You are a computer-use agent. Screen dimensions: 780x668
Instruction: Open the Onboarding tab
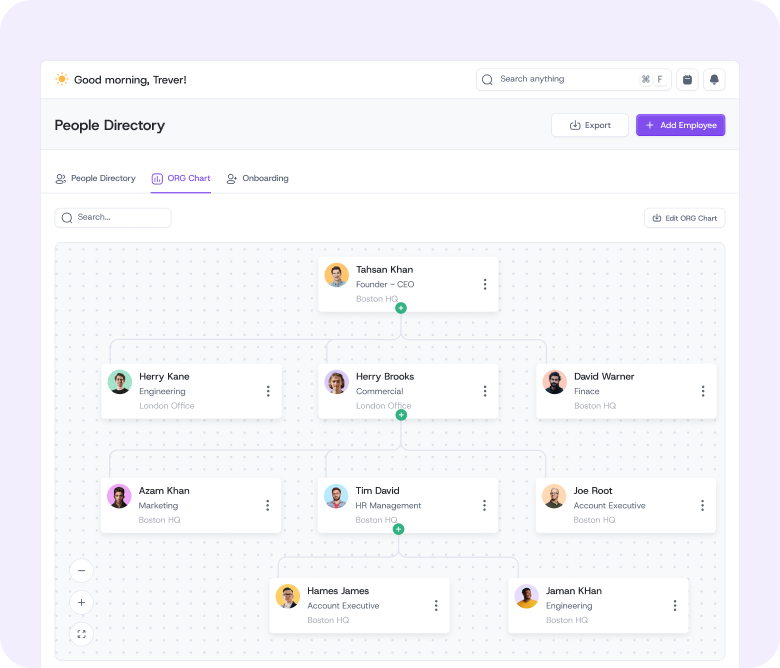coord(257,178)
